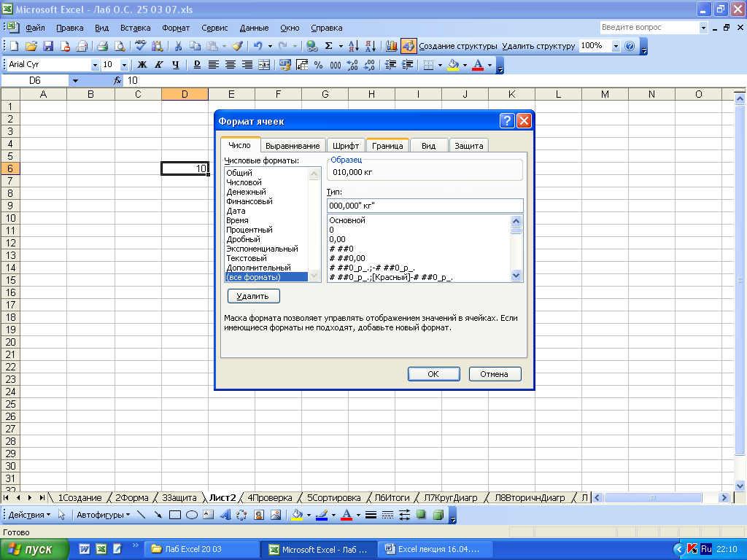Click the red Font Color swatch
The width and height of the screenshot is (747, 560).
point(478,65)
